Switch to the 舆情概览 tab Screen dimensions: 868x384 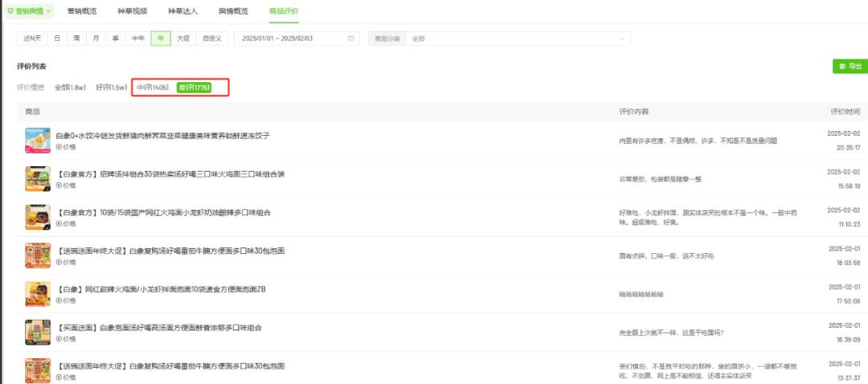click(233, 11)
